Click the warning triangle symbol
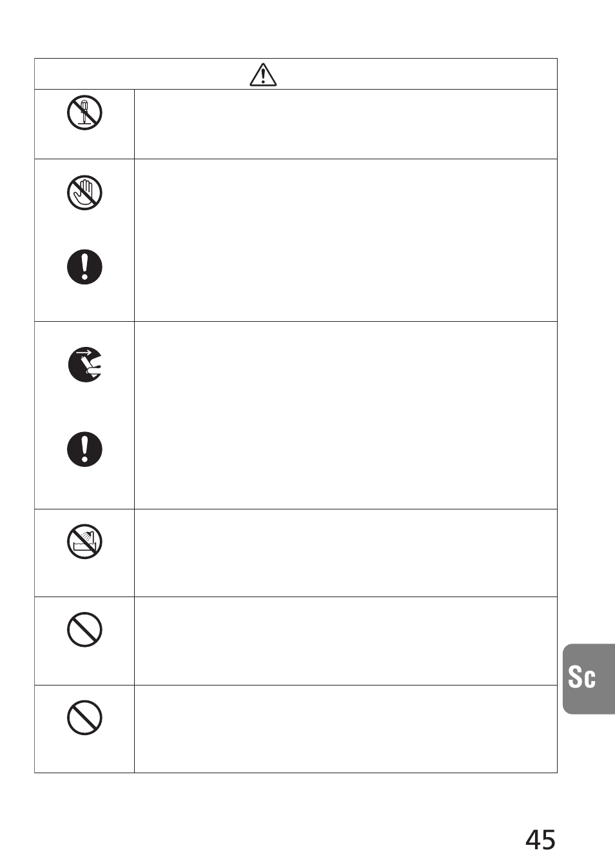Image resolution: width=615 pixels, height=868 pixels. point(263,75)
